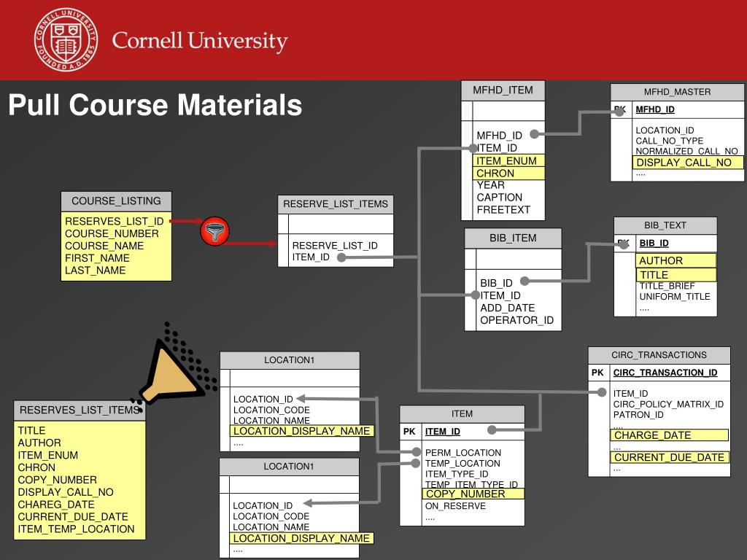Select the COURSE_NAME field
Viewport: 747px width, 560px height.
click(x=104, y=246)
